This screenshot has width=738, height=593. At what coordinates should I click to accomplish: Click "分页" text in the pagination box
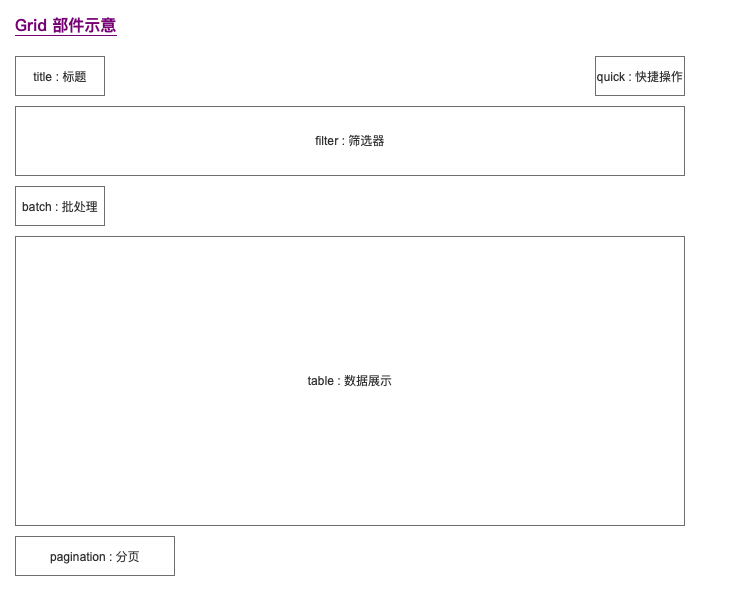(128, 557)
